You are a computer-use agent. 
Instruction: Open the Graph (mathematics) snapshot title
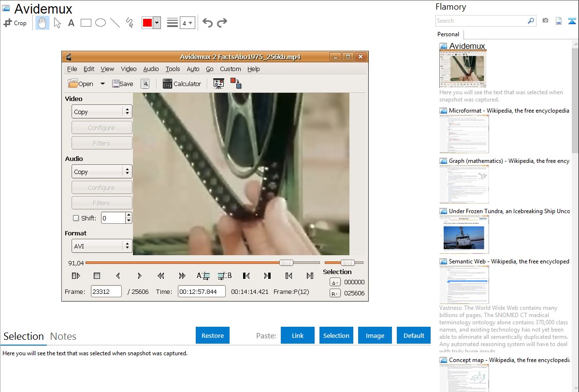(x=509, y=161)
